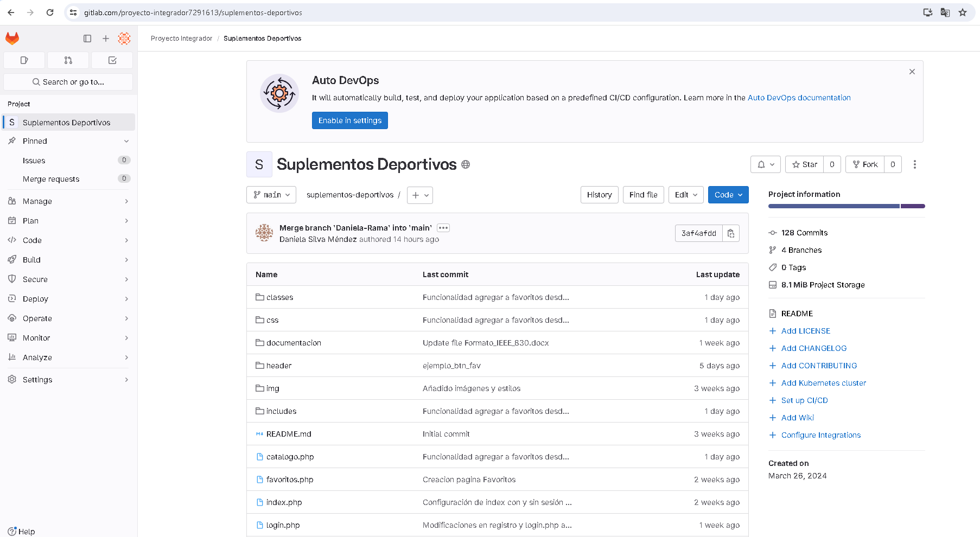Click commit author avatar image

point(264,233)
